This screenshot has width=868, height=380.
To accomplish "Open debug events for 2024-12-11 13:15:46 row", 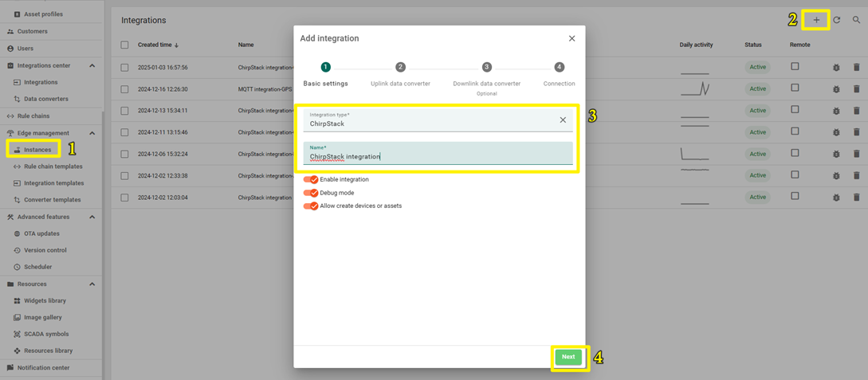I will [x=836, y=132].
